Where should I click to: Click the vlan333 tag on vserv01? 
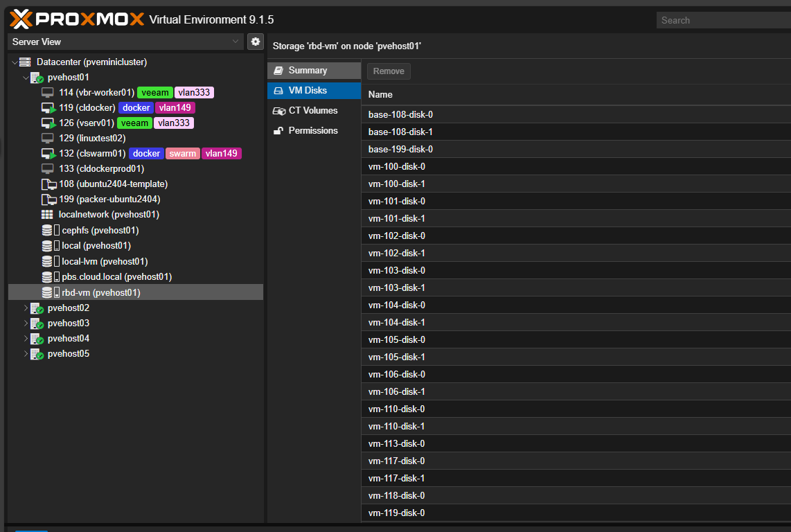[174, 123]
